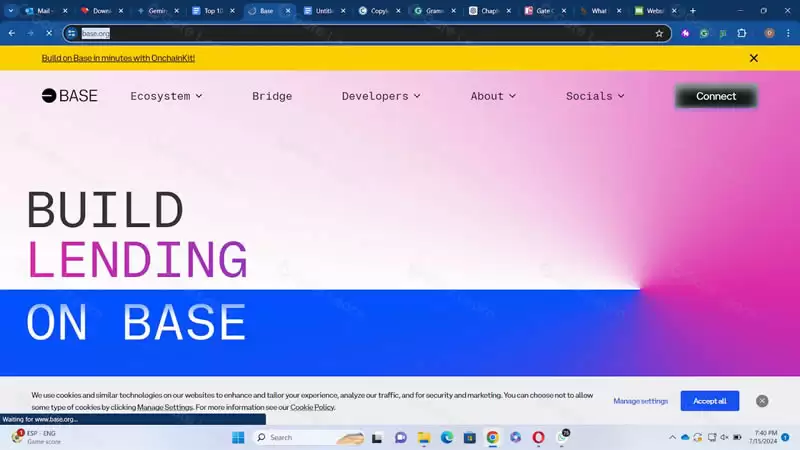Close the yellow OnchainKit banner
The width and height of the screenshot is (800, 450).
coord(754,58)
